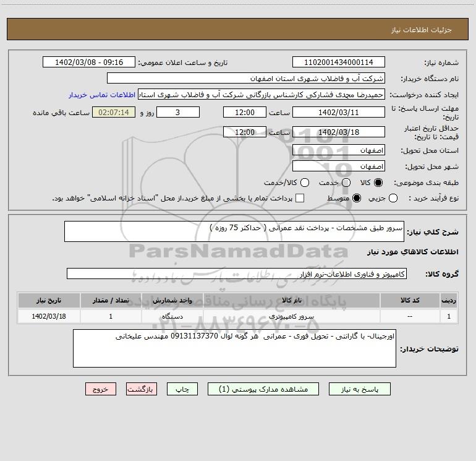Click the buyer notes text area
The image size is (476, 461).
(x=235, y=348)
